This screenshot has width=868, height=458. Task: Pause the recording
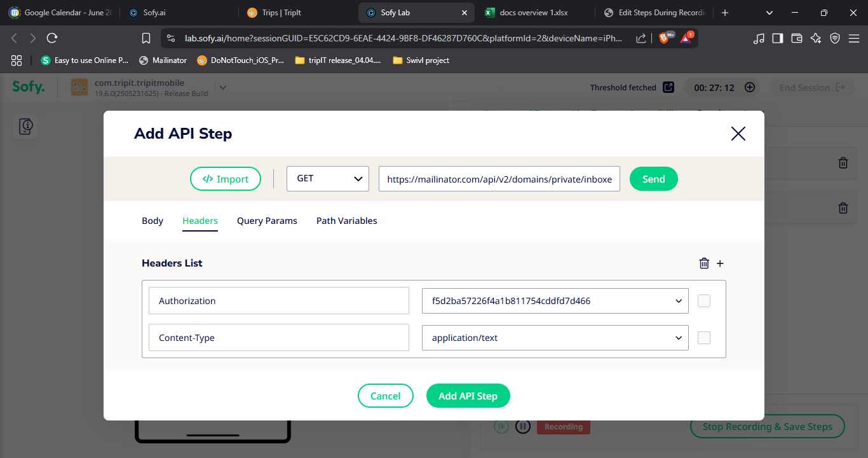523,427
